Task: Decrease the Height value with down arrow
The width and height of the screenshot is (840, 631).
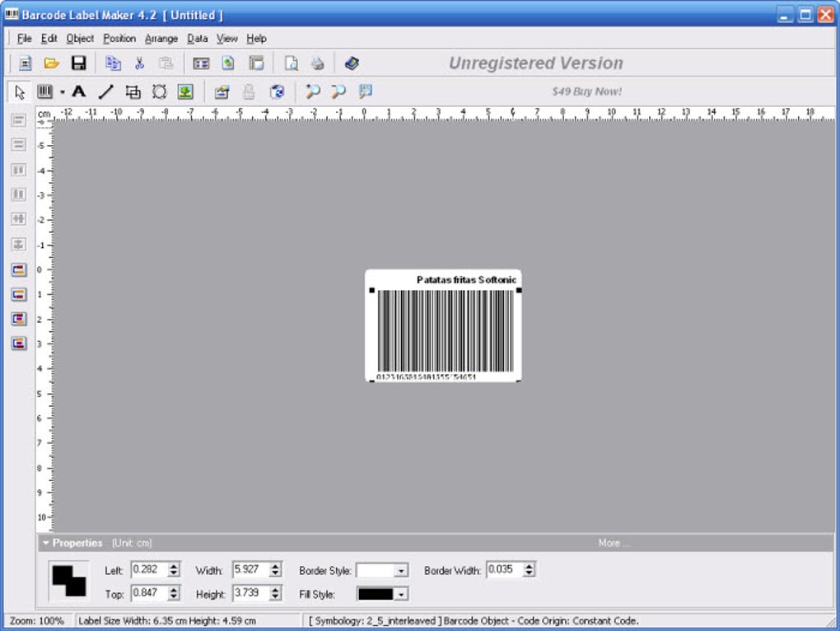Action: pos(275,596)
